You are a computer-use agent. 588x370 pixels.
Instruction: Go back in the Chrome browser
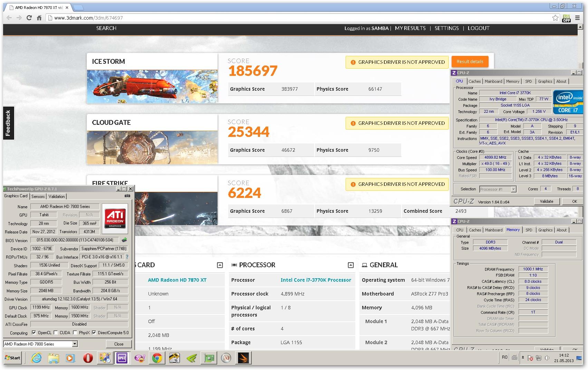(x=9, y=18)
